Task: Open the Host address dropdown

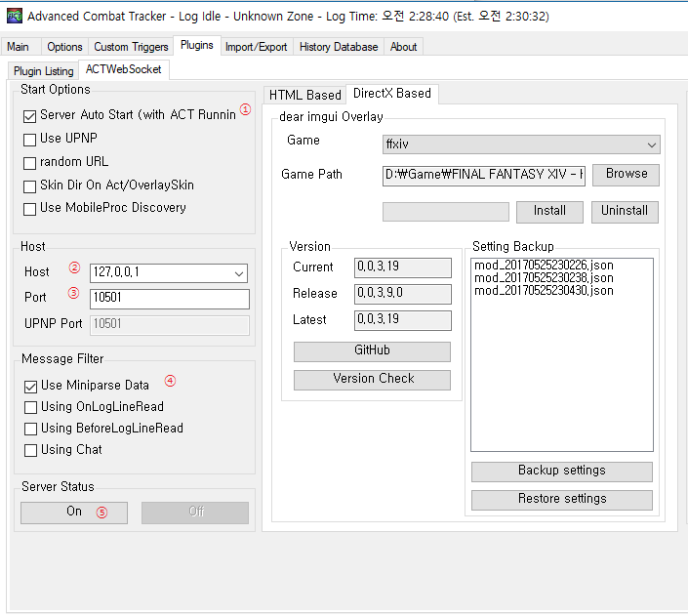Action: coord(239,273)
